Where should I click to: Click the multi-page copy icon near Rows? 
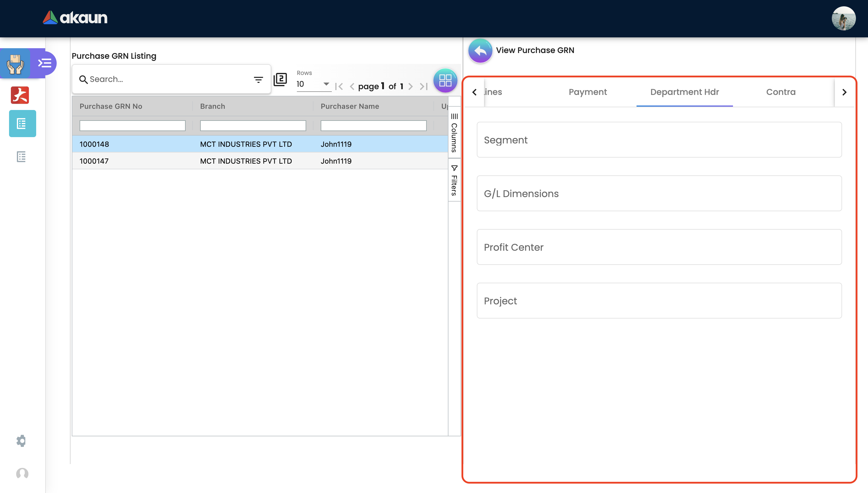[x=280, y=80]
